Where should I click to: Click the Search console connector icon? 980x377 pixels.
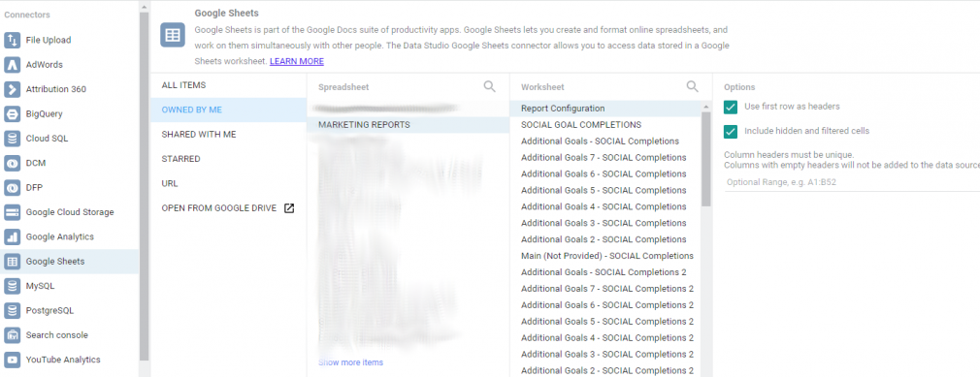click(12, 335)
